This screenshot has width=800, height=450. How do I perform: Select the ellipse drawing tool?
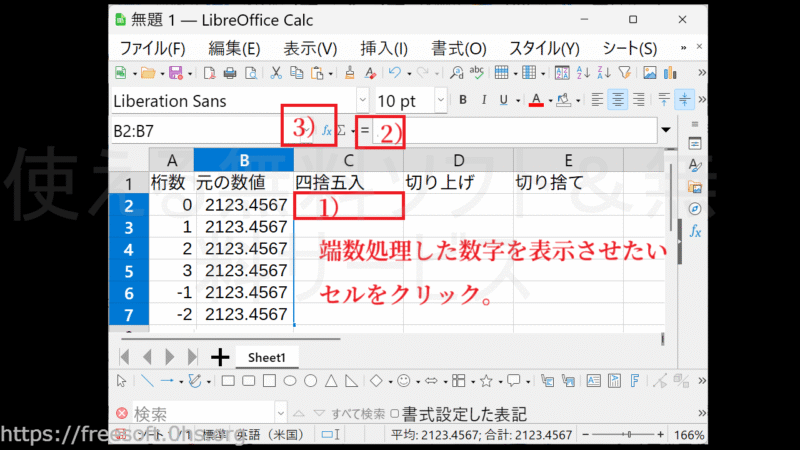click(290, 381)
